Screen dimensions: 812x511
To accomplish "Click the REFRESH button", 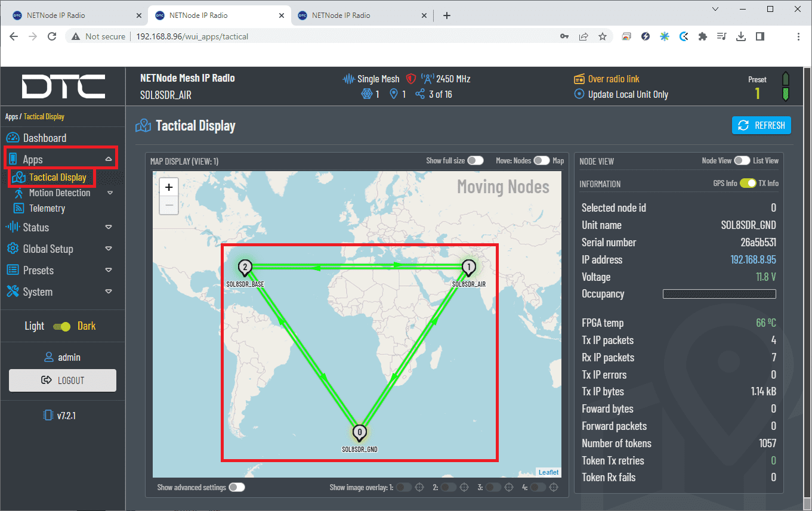I will (x=761, y=125).
